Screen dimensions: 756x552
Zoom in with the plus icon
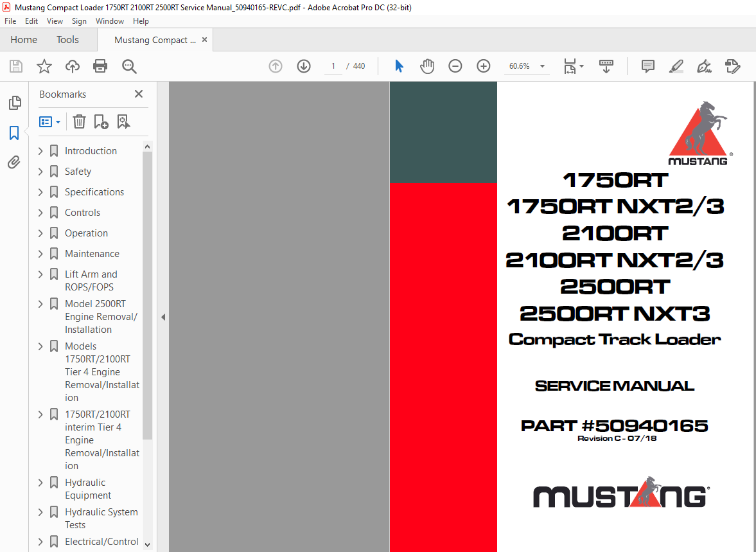tap(484, 66)
